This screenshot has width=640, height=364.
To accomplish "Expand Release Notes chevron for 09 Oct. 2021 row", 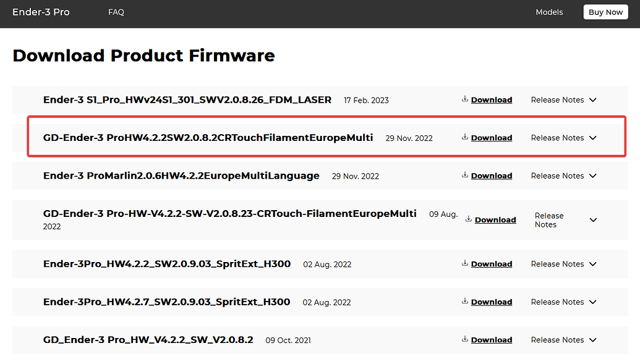I will pyautogui.click(x=593, y=340).
